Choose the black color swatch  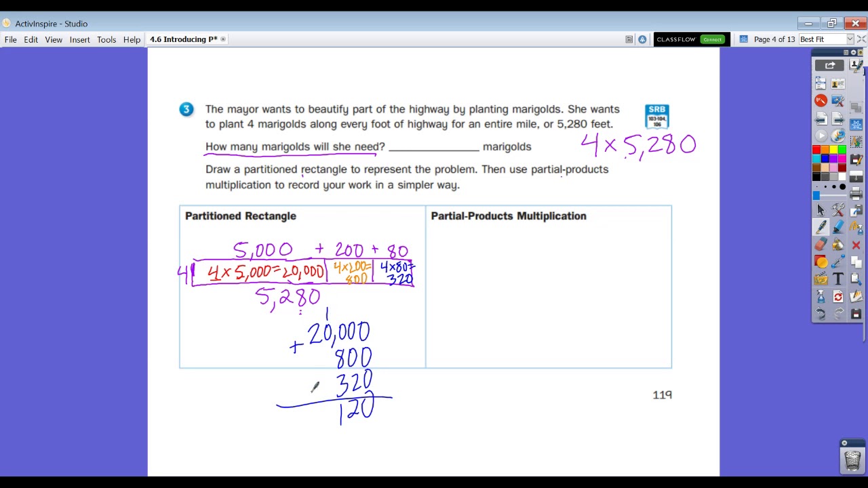816,177
